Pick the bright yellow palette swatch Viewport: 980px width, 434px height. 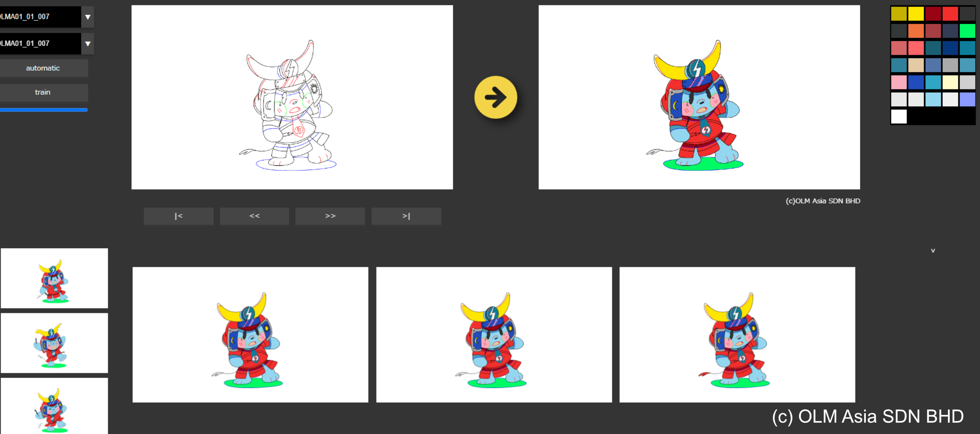pyautogui.click(x=916, y=14)
